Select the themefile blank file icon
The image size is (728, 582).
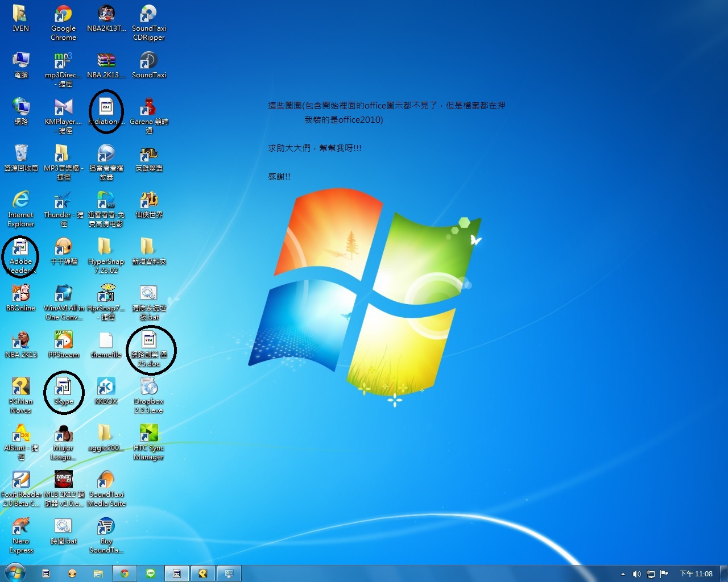point(106,345)
